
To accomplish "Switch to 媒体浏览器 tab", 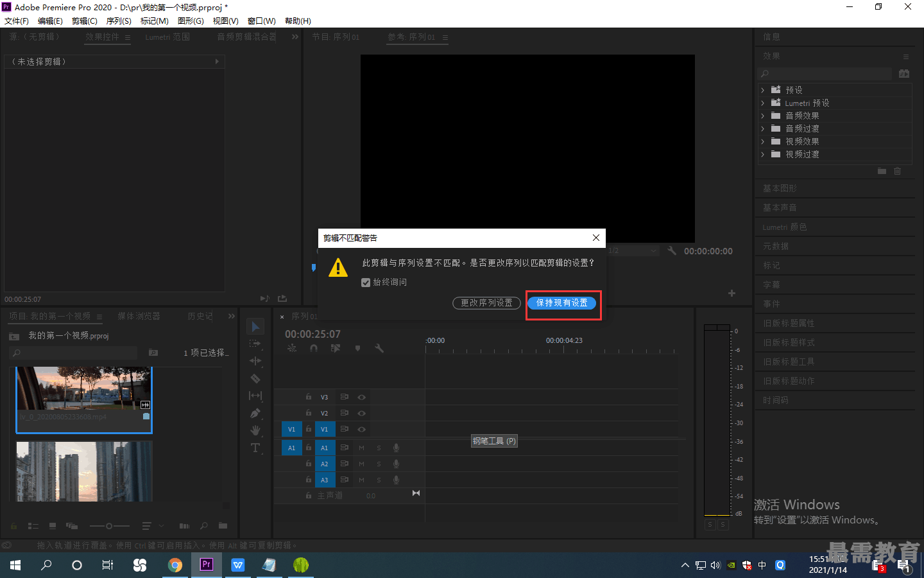I will pyautogui.click(x=139, y=316).
